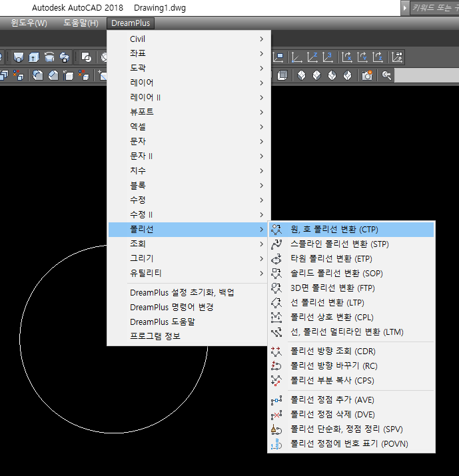Run 폴리선 정점 추가 (AVE)
459x476 pixels.
point(352,400)
